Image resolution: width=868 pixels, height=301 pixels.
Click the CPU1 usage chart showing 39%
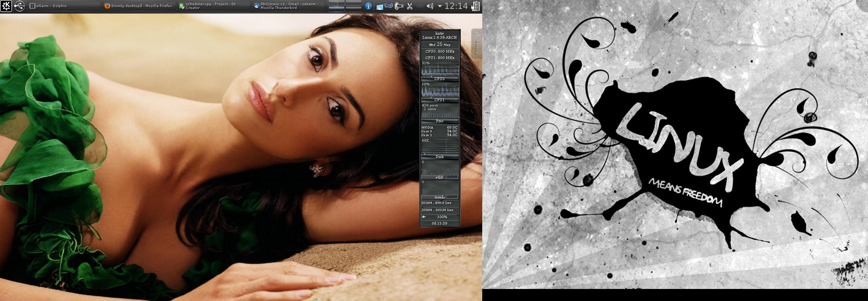click(x=440, y=90)
